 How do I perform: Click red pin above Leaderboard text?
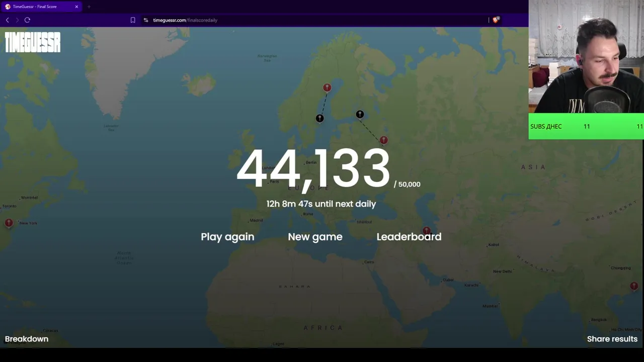click(427, 230)
